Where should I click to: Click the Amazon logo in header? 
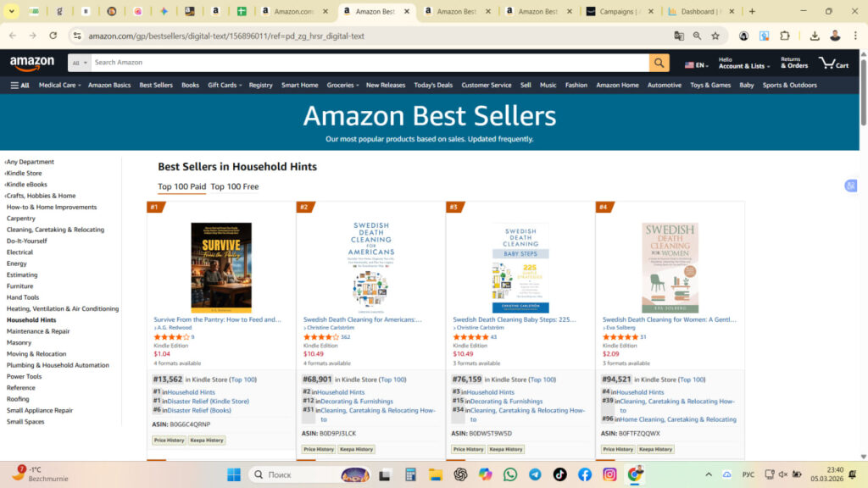click(x=32, y=63)
